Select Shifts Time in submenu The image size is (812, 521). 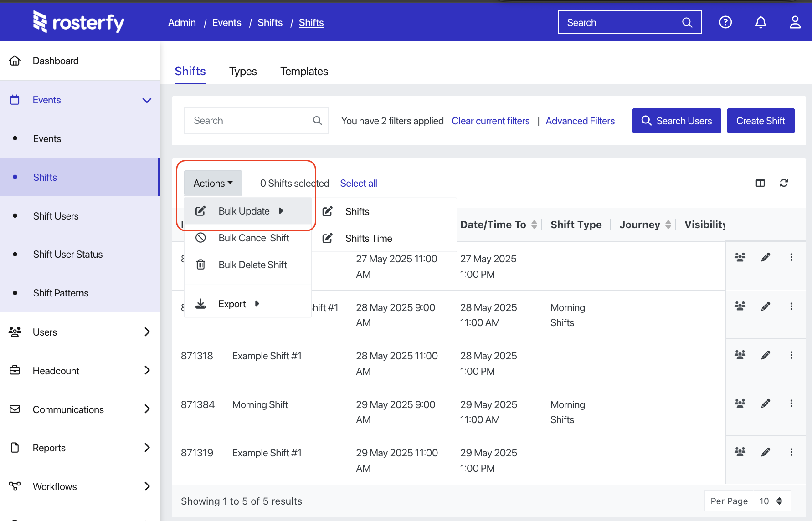[x=384, y=238]
